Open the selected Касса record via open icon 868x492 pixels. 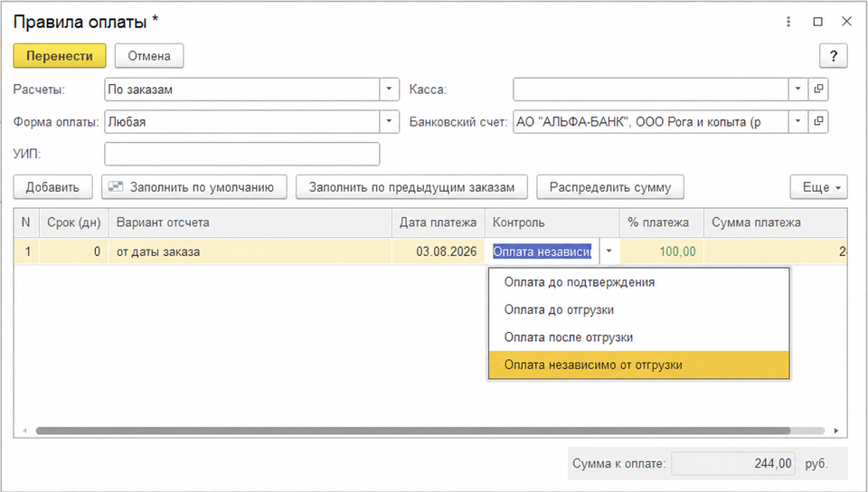(x=818, y=90)
